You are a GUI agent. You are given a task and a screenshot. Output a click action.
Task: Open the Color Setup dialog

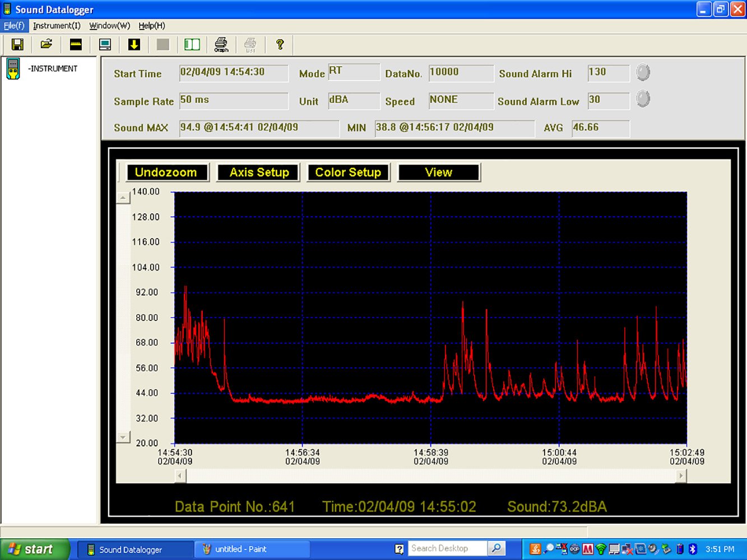pyautogui.click(x=348, y=172)
